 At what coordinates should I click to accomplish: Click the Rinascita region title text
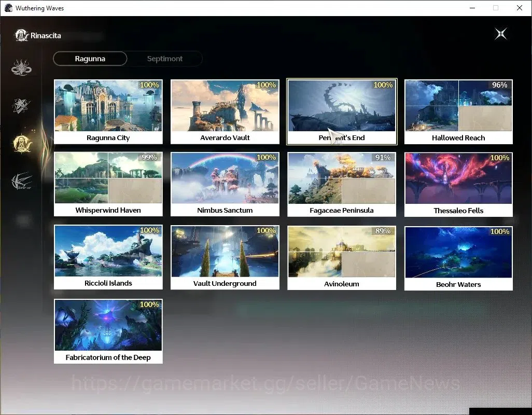(x=46, y=36)
